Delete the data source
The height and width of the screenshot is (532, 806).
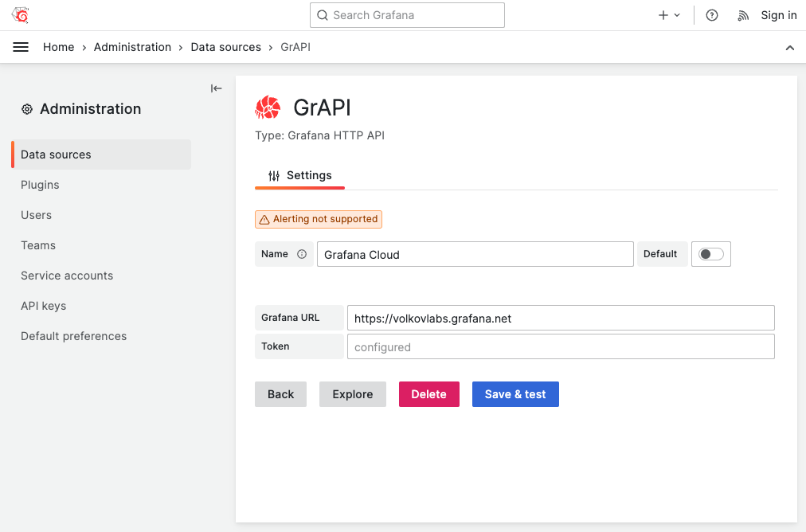tap(429, 394)
